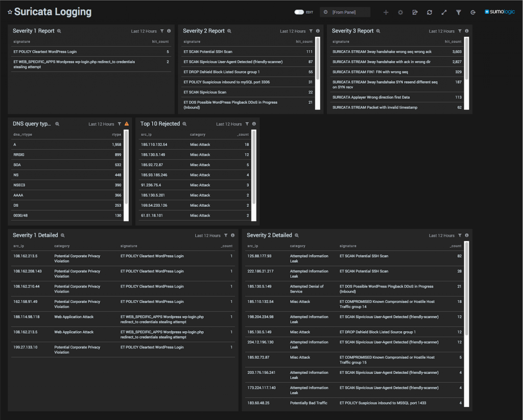Screen dimensions: 523x420
Task: Select DNS type 'NSEC3' row
Action: tap(67, 185)
